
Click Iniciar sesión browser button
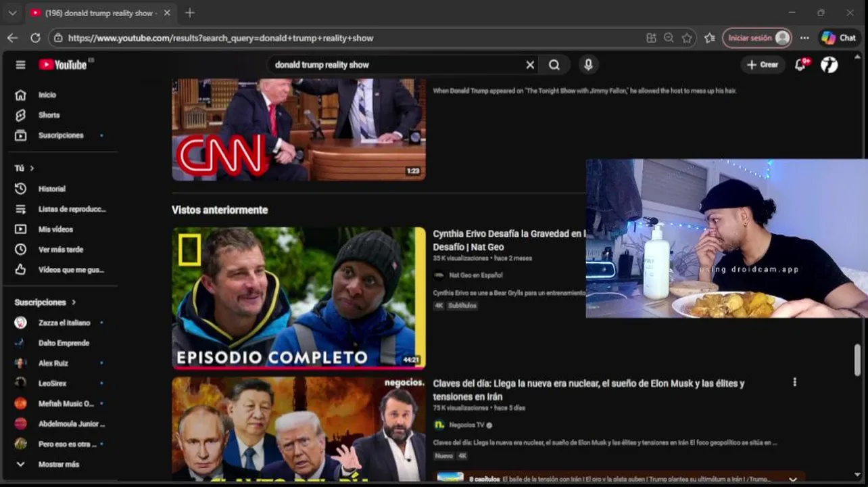(756, 38)
